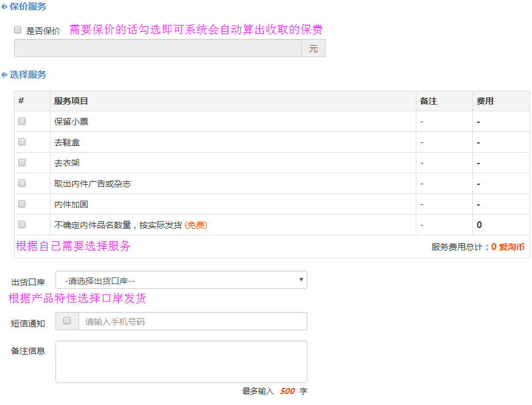
Task: Click the dropdown arrow of 请选择出货口岸
Action: point(301,280)
